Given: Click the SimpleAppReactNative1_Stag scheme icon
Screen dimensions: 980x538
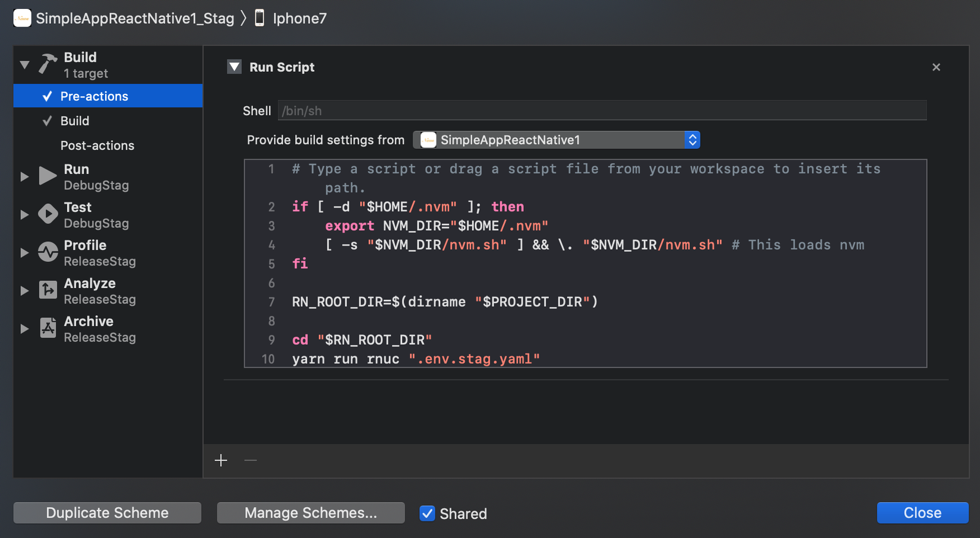Looking at the screenshot, I should point(22,18).
